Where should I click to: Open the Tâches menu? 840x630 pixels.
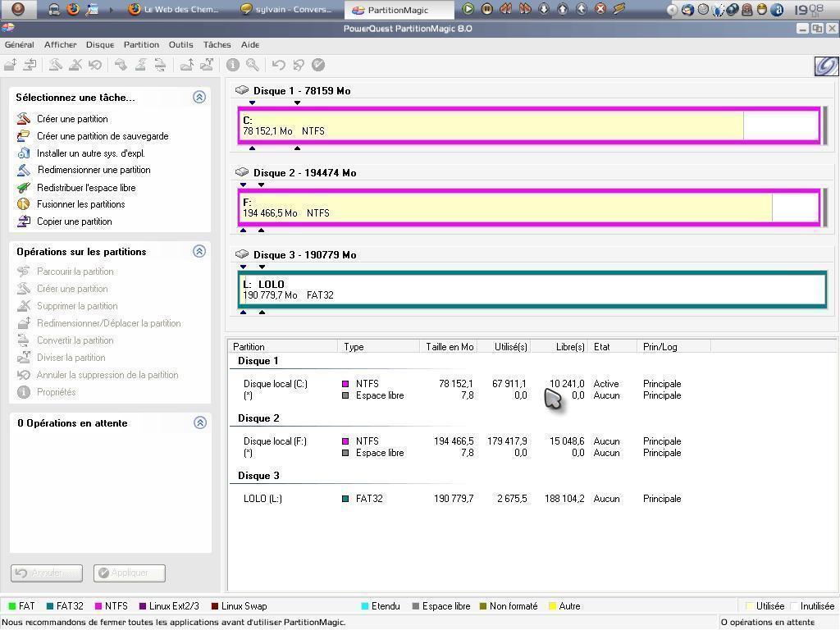(217, 44)
